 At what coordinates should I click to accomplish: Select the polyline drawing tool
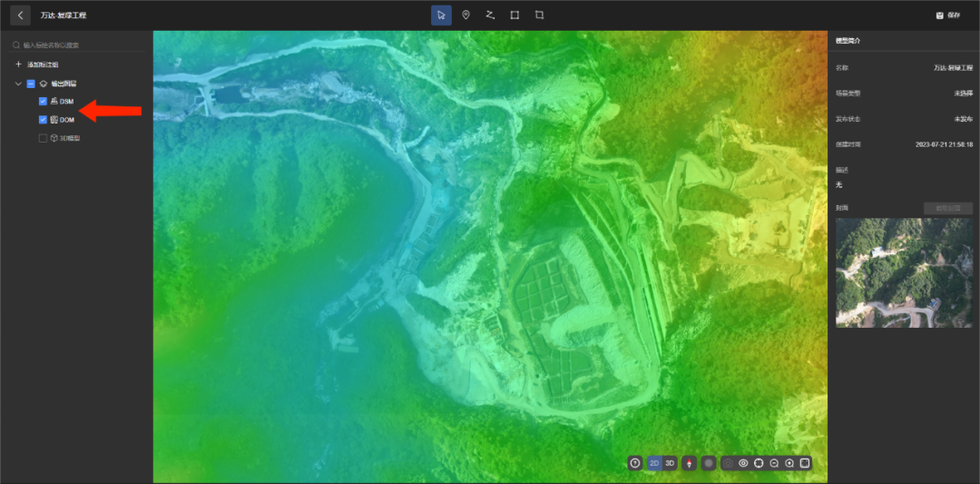(490, 15)
